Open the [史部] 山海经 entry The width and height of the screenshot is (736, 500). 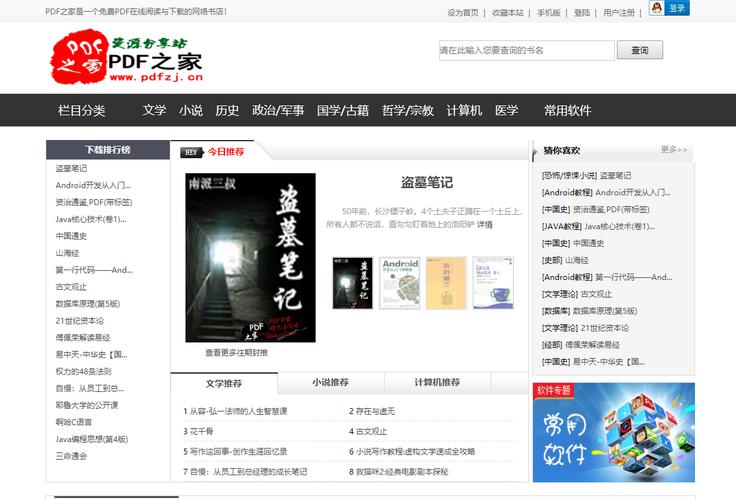(565, 260)
